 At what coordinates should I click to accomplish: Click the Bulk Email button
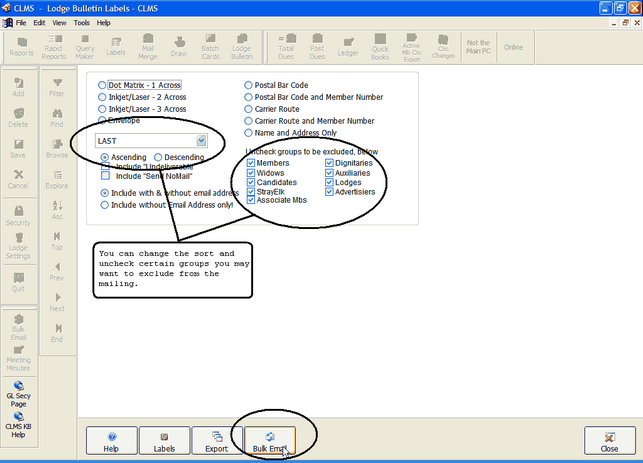point(269,440)
